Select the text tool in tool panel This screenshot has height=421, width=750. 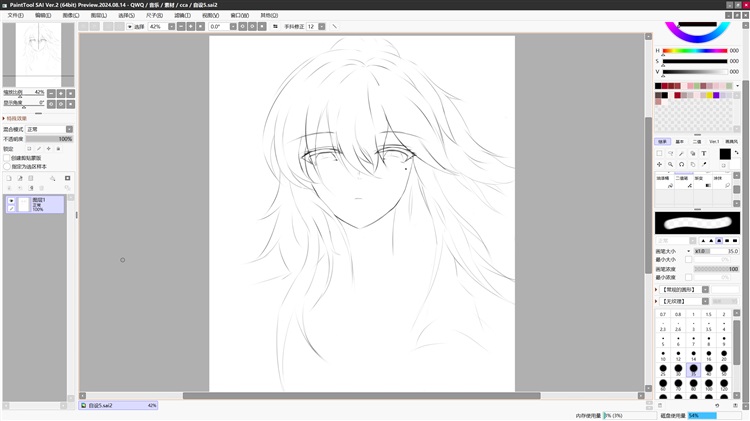(x=704, y=154)
